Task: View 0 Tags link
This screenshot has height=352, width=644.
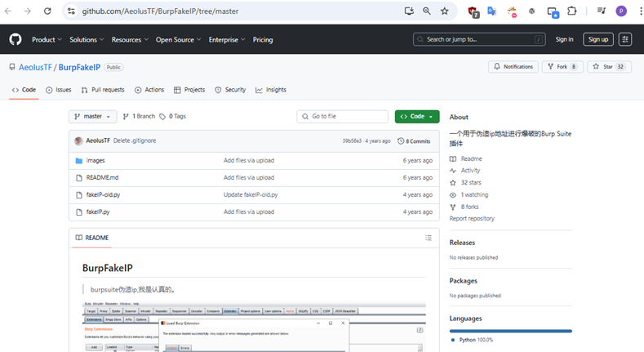Action: (x=173, y=117)
